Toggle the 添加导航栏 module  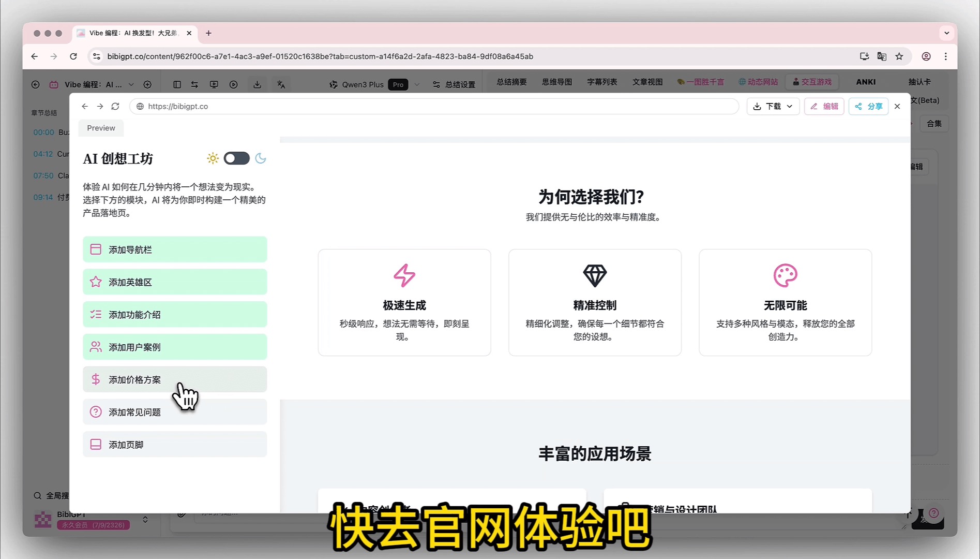175,249
